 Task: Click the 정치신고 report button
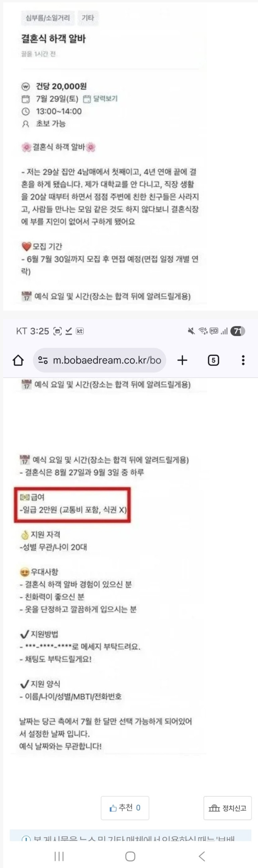point(228,808)
